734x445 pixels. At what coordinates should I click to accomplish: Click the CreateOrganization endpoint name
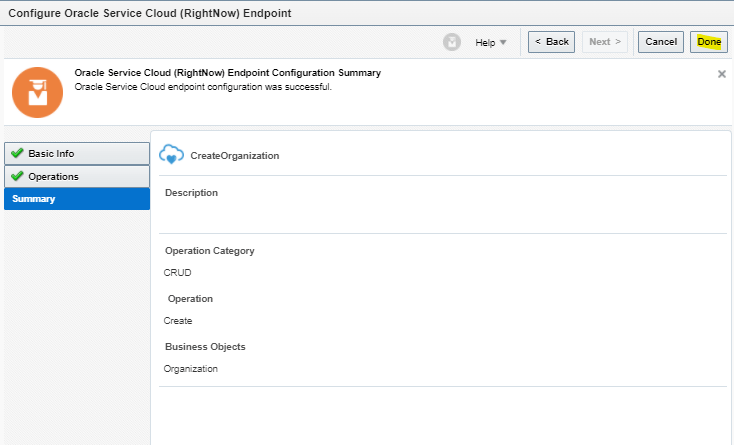[235, 156]
